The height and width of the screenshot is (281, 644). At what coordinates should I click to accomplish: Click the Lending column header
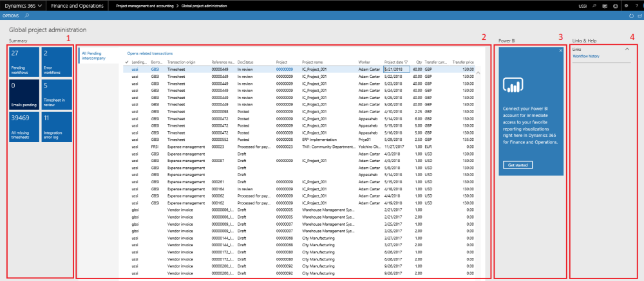[x=139, y=62]
